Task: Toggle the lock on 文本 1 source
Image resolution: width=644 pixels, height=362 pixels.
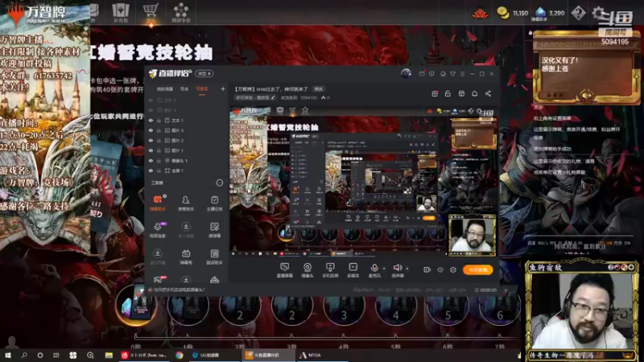Action: pyautogui.click(x=159, y=121)
